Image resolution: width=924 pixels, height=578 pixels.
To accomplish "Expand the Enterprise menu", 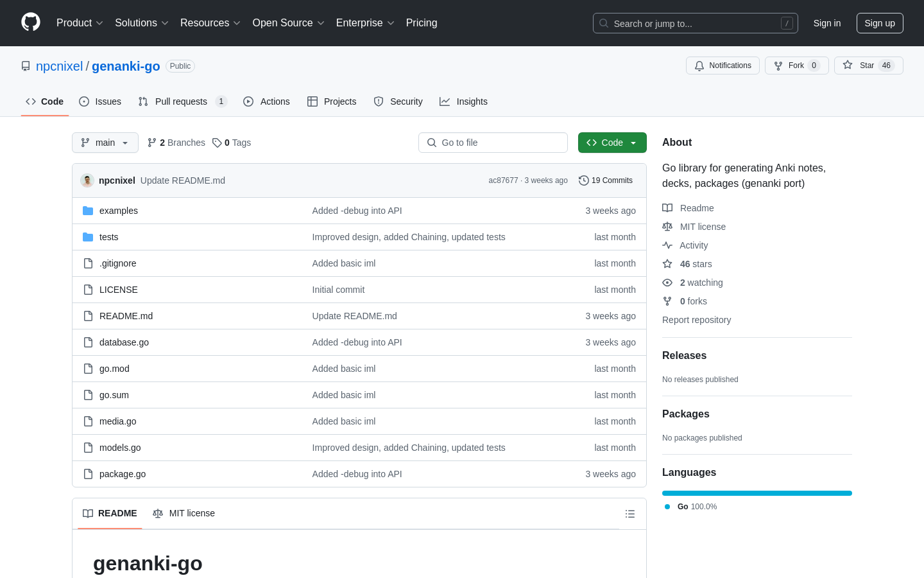I will tap(365, 22).
